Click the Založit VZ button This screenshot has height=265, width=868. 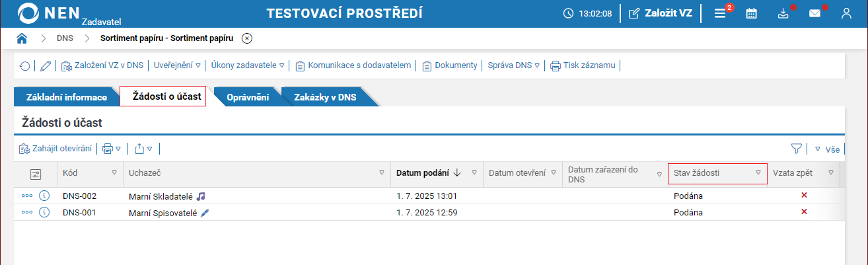click(x=660, y=13)
